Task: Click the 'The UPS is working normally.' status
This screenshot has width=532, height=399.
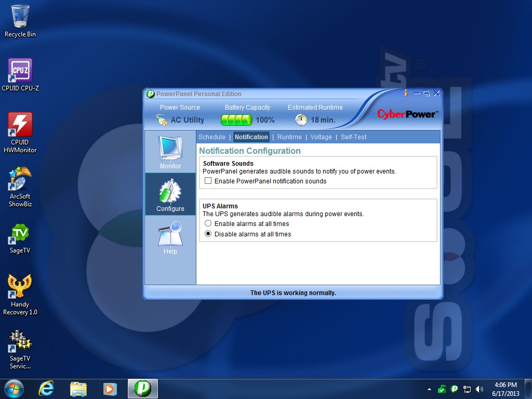Action: point(293,293)
